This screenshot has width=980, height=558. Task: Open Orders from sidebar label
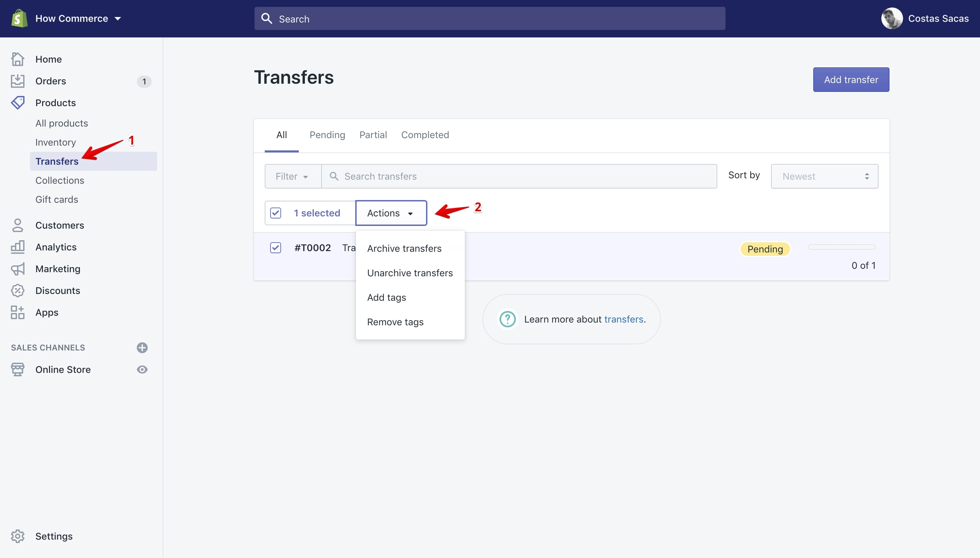(x=51, y=81)
